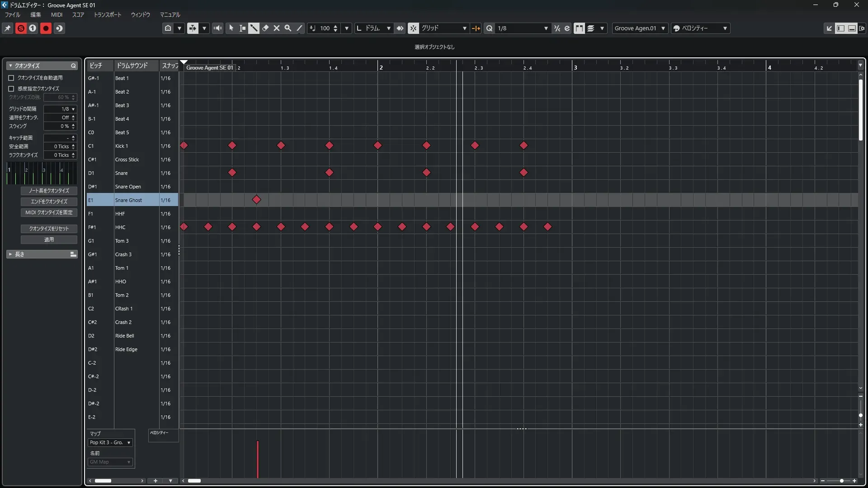Select the Zoom magnifier tool
This screenshot has width=868, height=488.
click(x=288, y=28)
